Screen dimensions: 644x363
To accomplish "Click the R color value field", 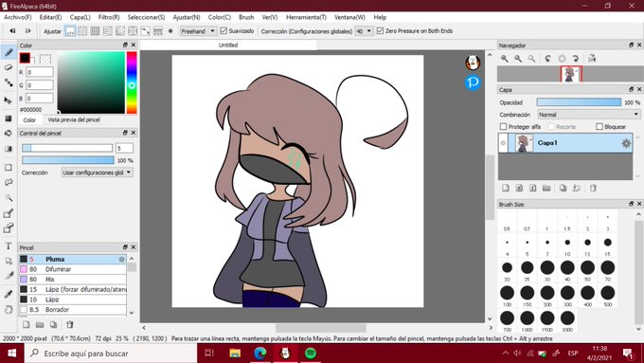I will (x=40, y=72).
